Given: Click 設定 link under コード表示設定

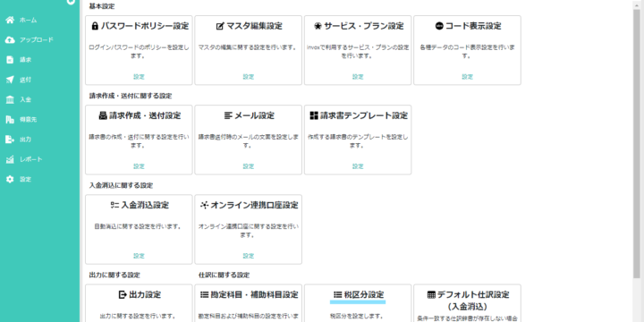Looking at the screenshot, I should pos(468,77).
